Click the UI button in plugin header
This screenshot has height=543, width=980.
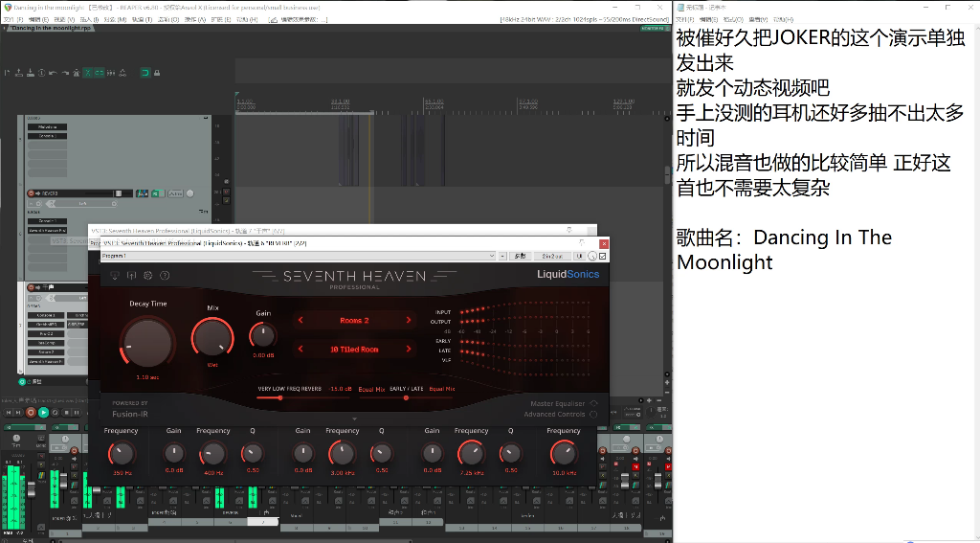pyautogui.click(x=579, y=256)
